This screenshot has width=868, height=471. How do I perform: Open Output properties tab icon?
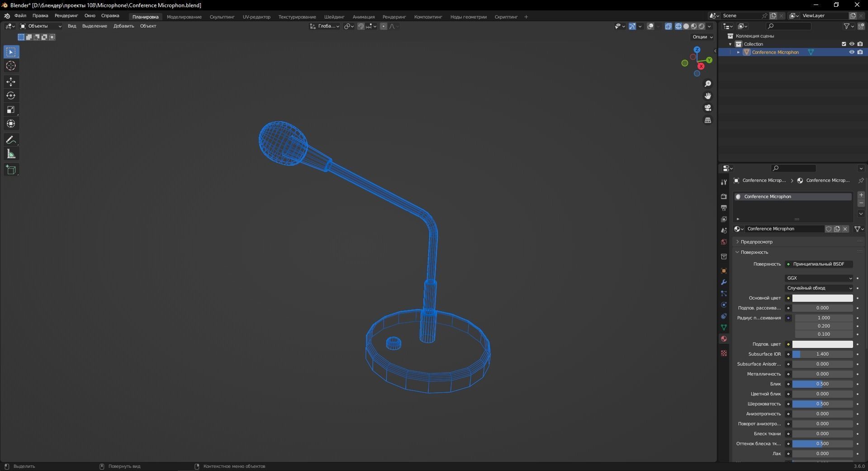click(724, 208)
